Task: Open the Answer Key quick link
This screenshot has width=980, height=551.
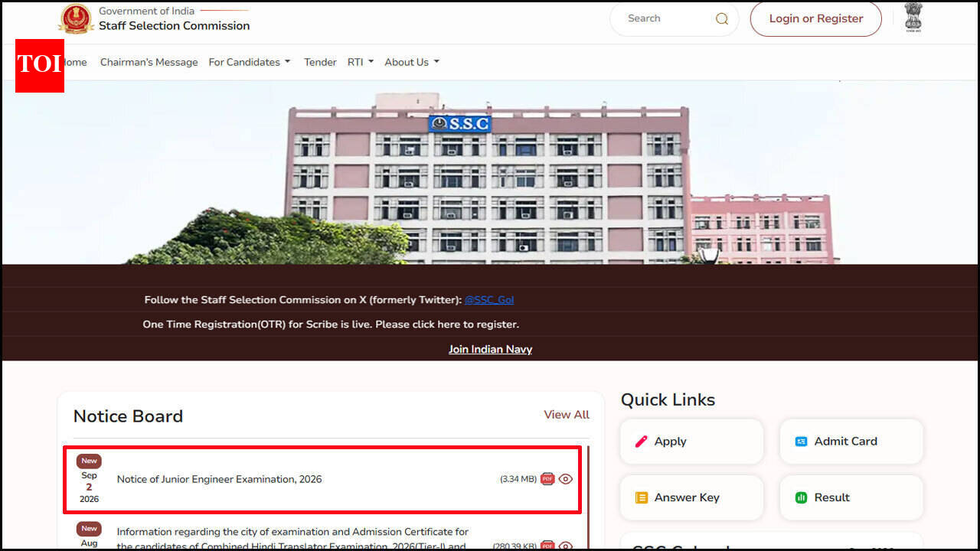Action: tap(692, 498)
